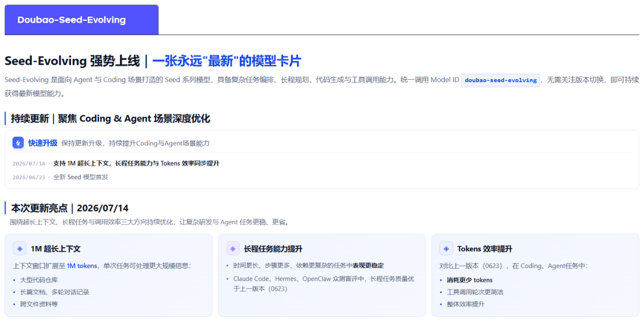Click the line 对比上一版本（0623），在 Coding、Agent任务中
Screen dimensions: 644x321
(513, 266)
